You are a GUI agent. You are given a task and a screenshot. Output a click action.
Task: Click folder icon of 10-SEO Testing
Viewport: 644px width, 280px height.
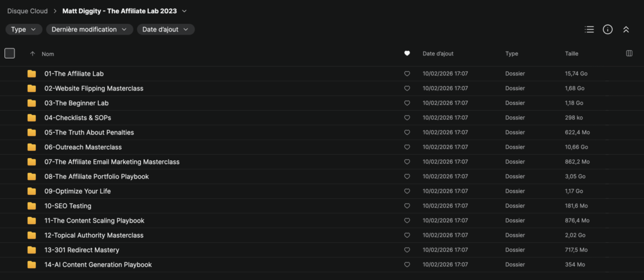pyautogui.click(x=31, y=206)
